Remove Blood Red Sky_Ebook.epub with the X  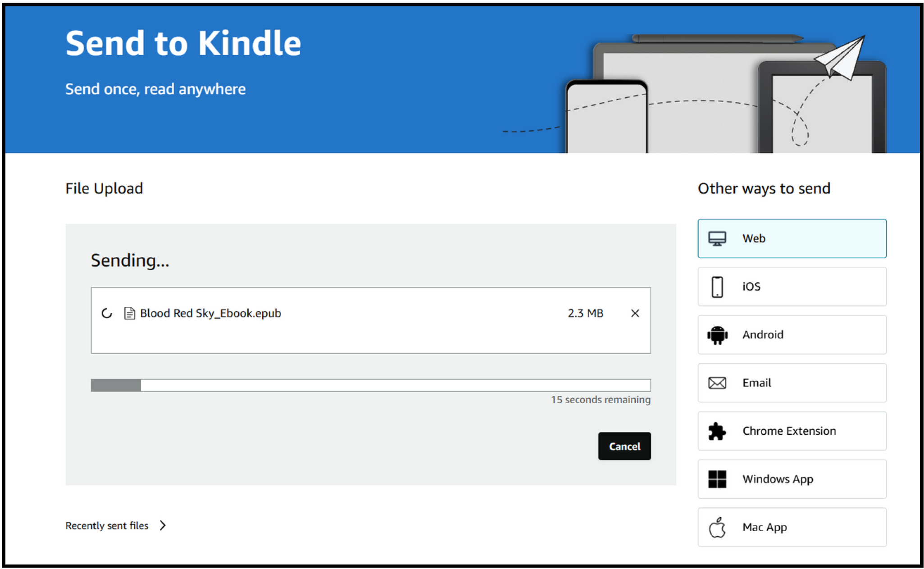635,313
